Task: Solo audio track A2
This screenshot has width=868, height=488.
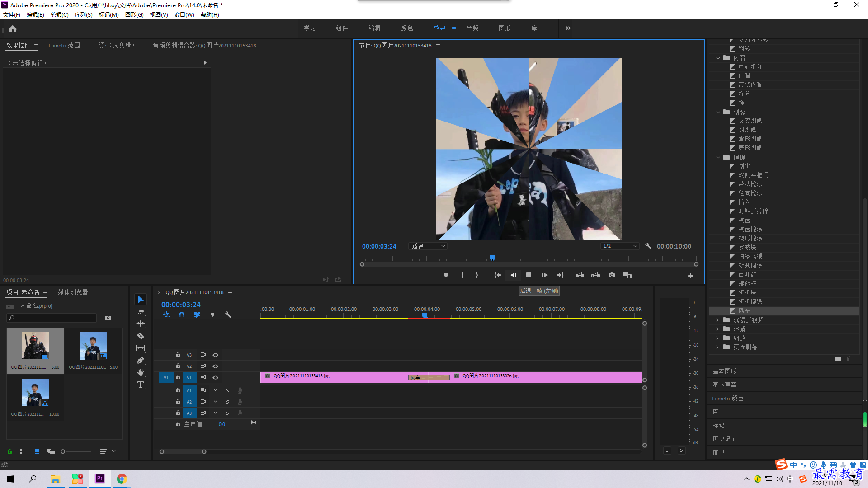Action: coord(227,402)
